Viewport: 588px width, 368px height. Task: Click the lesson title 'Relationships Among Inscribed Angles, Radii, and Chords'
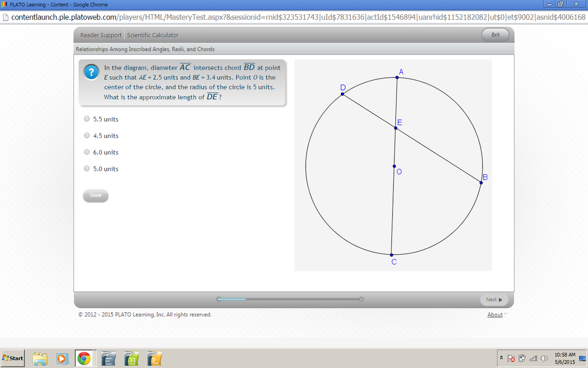pyautogui.click(x=145, y=49)
